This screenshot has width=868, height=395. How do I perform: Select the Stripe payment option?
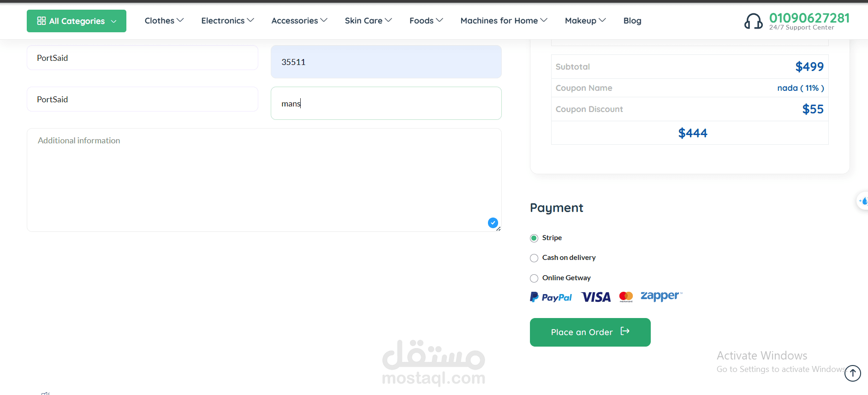pyautogui.click(x=534, y=238)
